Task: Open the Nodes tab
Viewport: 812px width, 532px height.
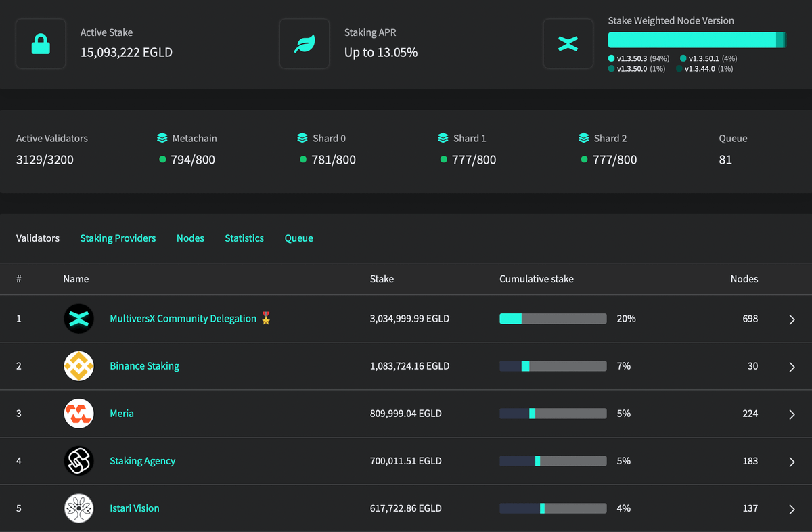Action: click(190, 238)
